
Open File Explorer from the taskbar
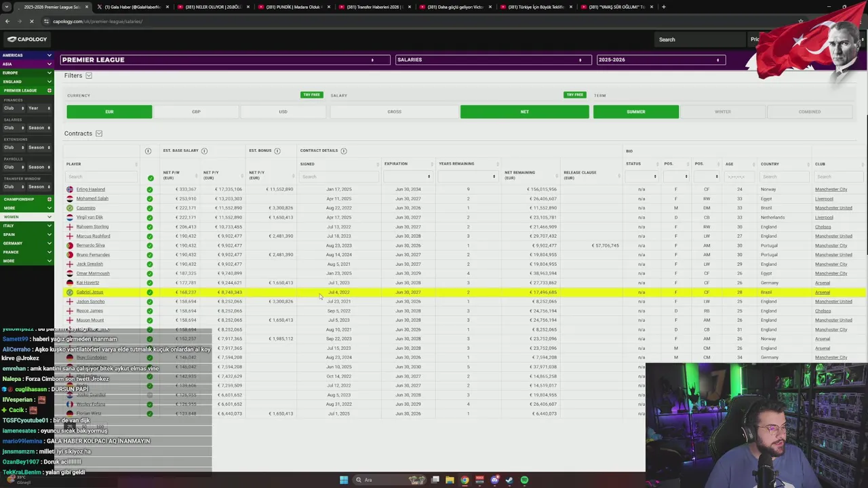[449, 480]
